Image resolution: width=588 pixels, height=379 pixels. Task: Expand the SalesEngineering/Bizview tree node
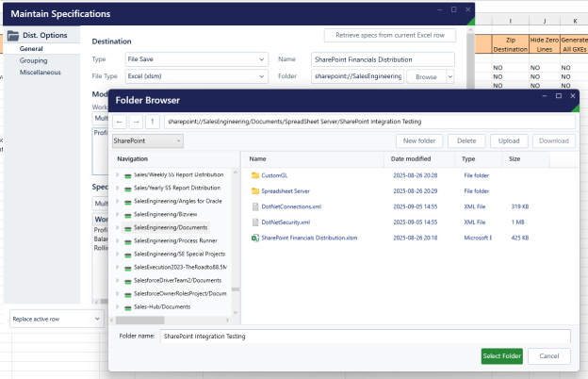point(117,214)
